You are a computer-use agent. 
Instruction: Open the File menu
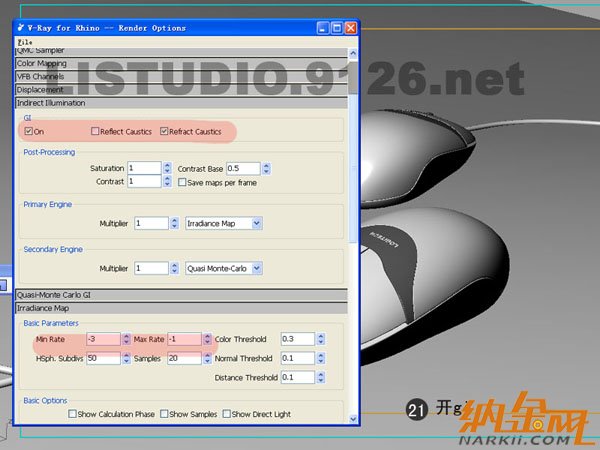pos(25,42)
